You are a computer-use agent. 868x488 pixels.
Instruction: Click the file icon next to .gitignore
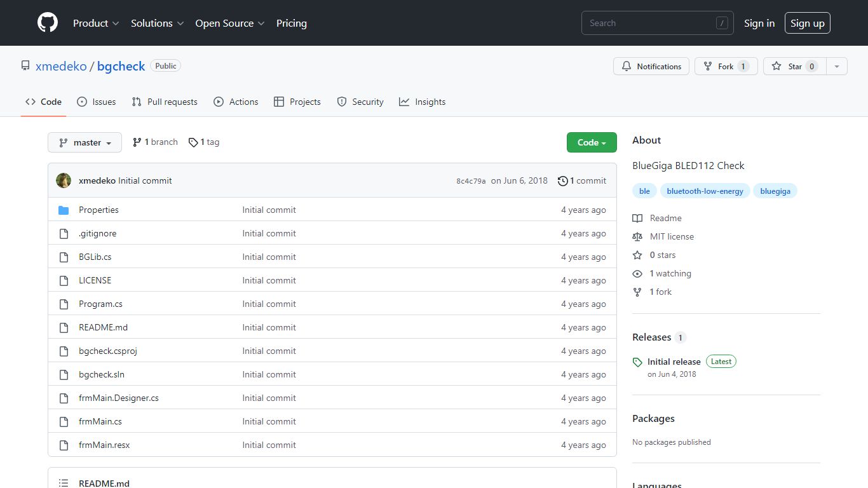(64, 233)
